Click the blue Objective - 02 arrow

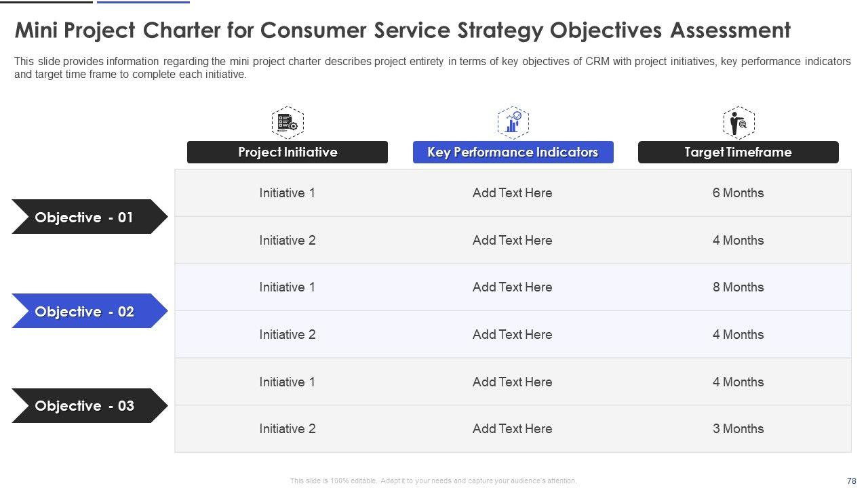85,312
